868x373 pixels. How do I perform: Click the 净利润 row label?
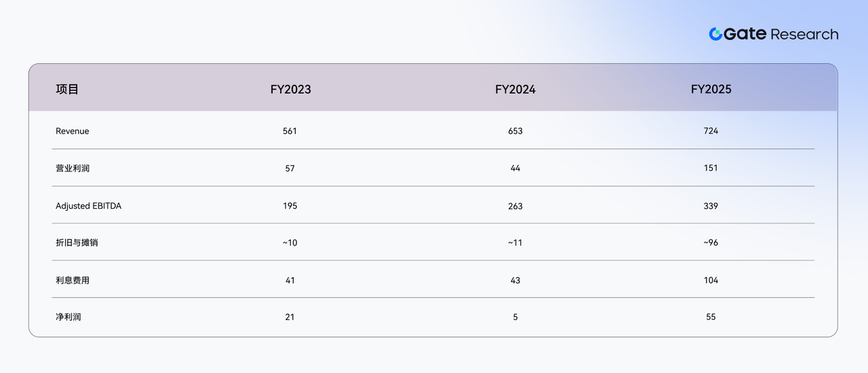click(68, 317)
